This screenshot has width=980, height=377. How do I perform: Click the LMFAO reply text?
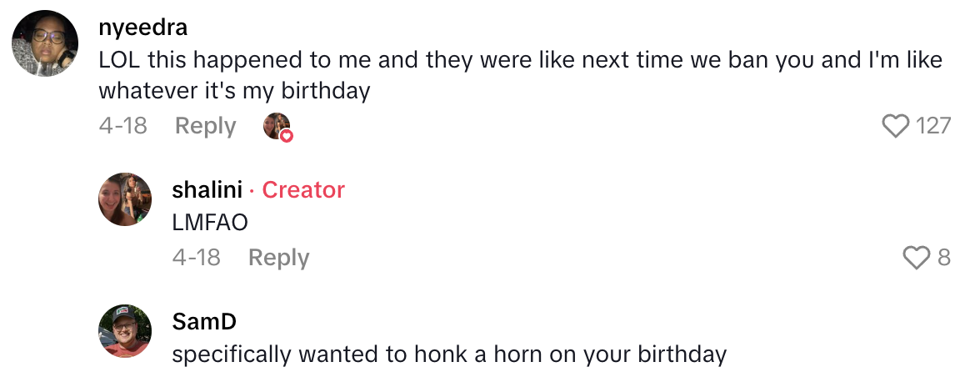[x=210, y=223]
